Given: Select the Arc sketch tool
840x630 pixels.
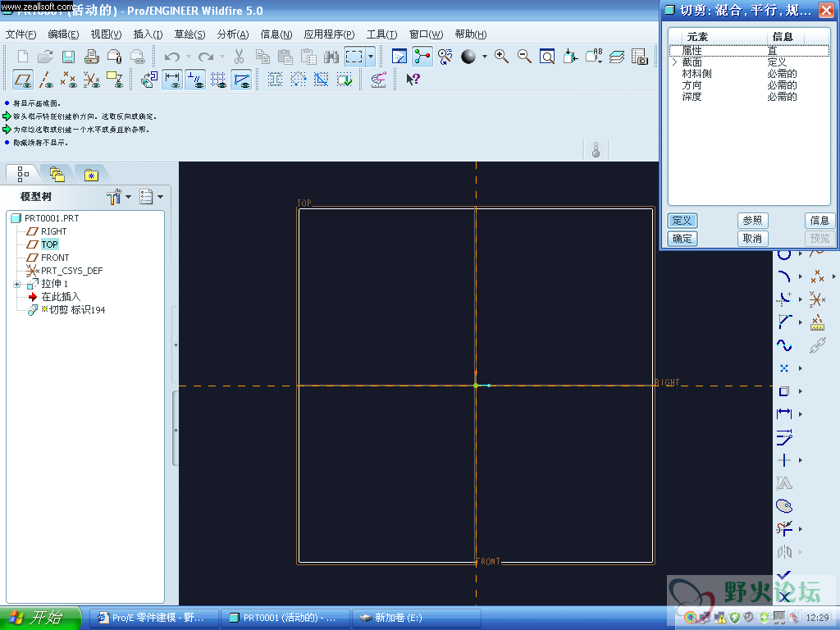Looking at the screenshot, I should (x=783, y=276).
